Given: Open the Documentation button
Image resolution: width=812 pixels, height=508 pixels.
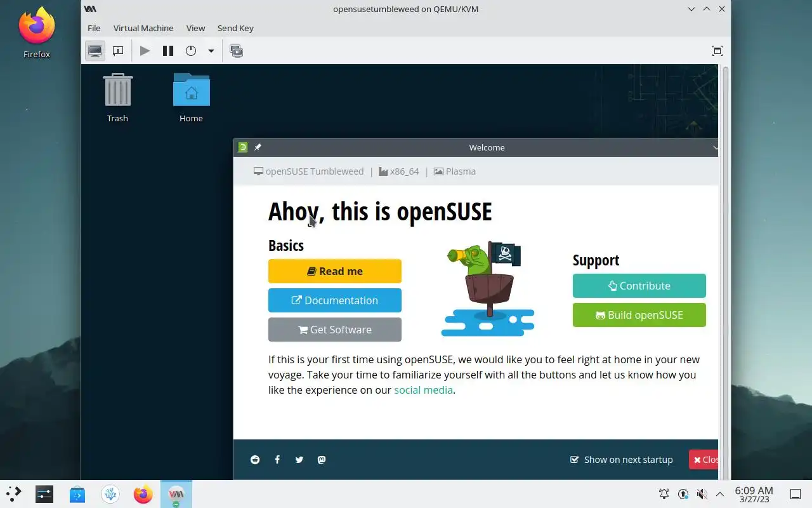Looking at the screenshot, I should click(x=335, y=300).
